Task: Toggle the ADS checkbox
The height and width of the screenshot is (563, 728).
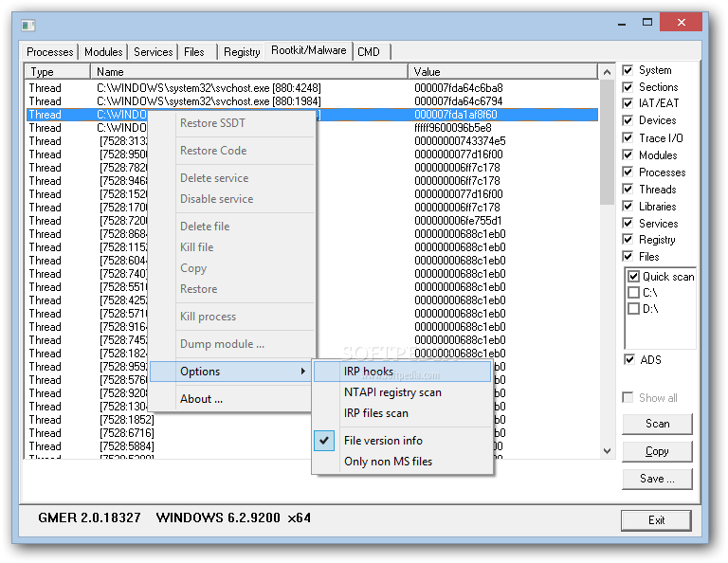Action: point(629,360)
